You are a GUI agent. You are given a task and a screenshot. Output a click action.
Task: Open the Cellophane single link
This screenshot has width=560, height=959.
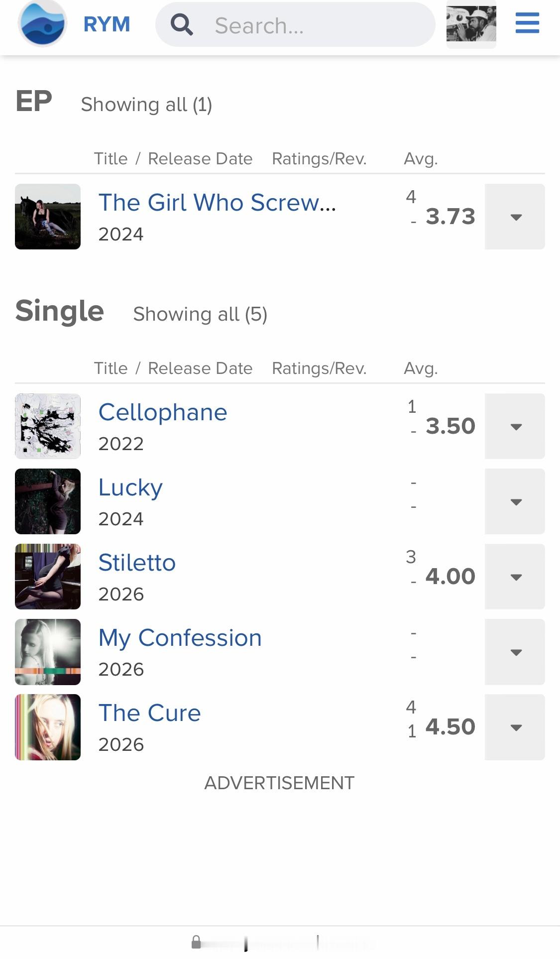click(x=163, y=412)
